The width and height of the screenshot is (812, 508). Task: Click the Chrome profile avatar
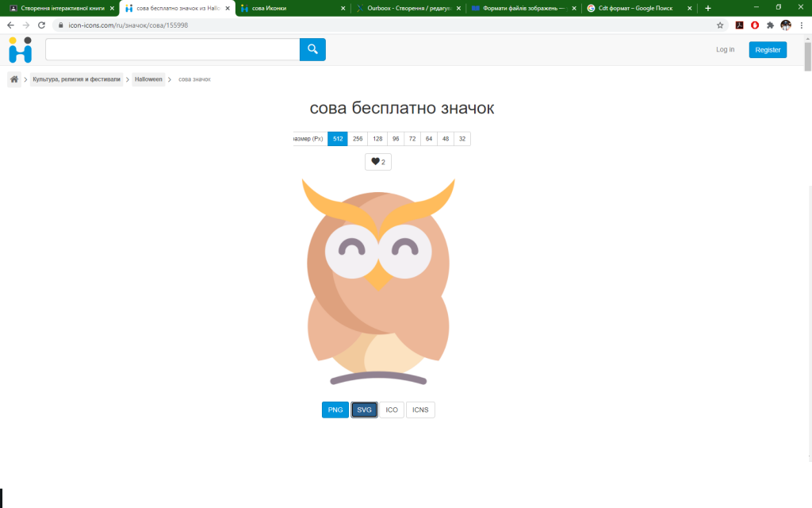click(785, 25)
